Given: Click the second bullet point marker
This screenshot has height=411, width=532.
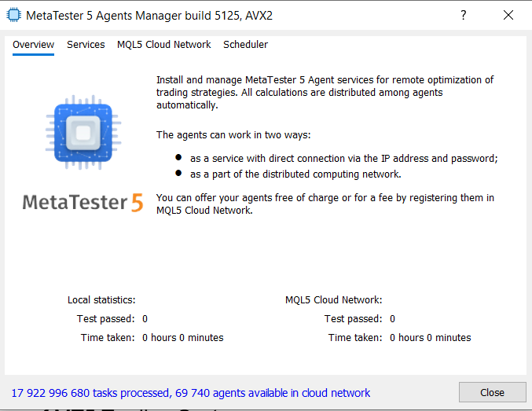Looking at the screenshot, I should click(x=178, y=173).
